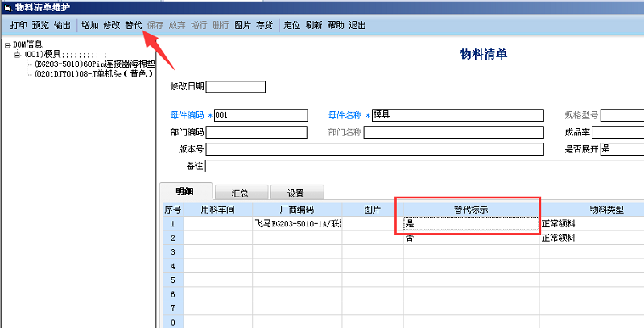Image resolution: width=644 pixels, height=328 pixels.
Task: Click the 打印 toolbar button
Action: (19, 25)
